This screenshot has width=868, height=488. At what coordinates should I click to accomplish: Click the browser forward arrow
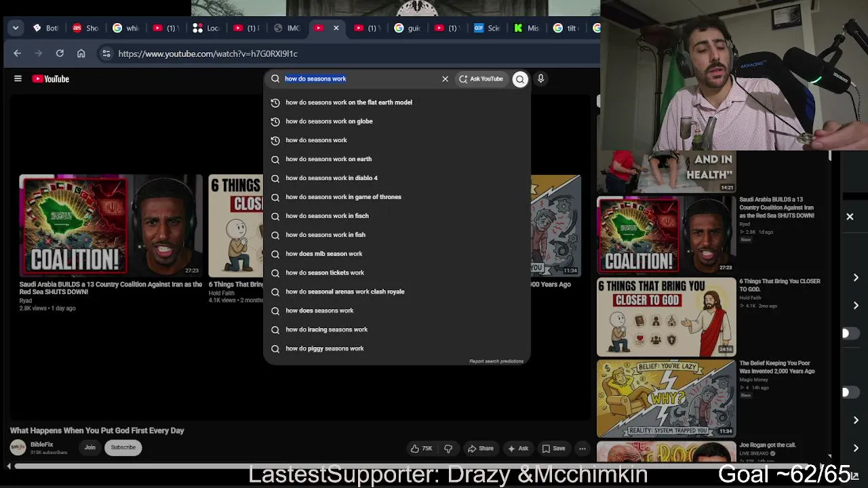coord(39,54)
